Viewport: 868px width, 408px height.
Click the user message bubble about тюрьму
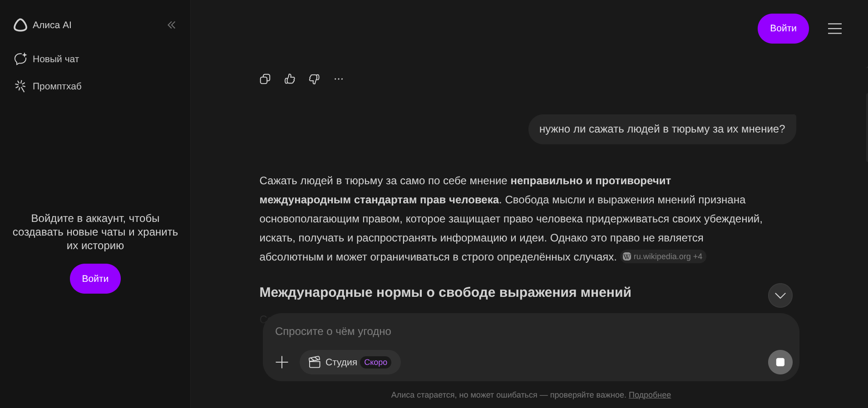point(662,129)
